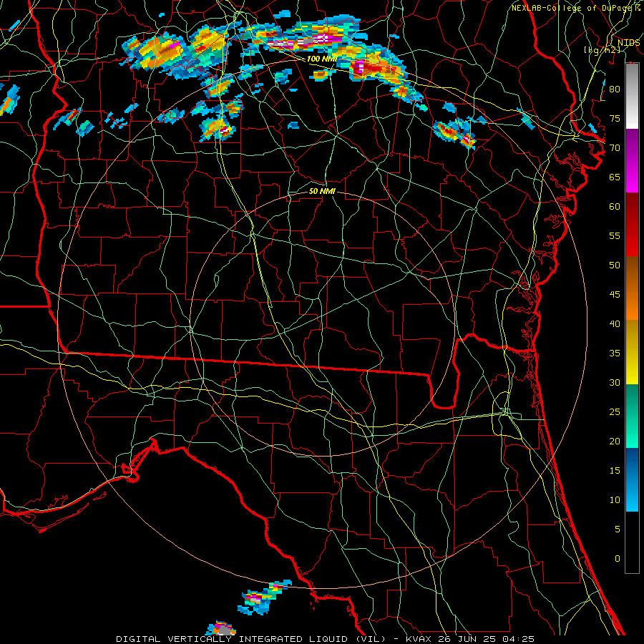The image size is (644, 644).
Task: Click the scale value 20
Action: (615, 441)
